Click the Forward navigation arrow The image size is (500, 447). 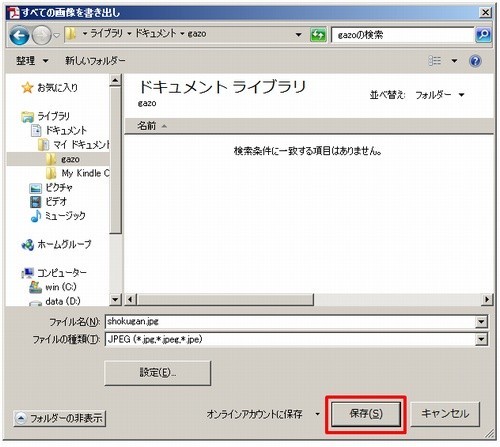pyautogui.click(x=42, y=35)
